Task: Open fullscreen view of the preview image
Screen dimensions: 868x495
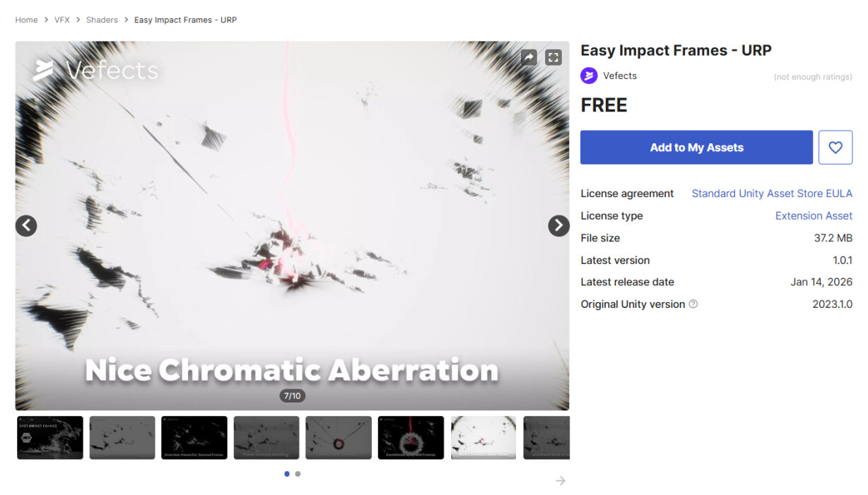Action: pyautogui.click(x=553, y=57)
